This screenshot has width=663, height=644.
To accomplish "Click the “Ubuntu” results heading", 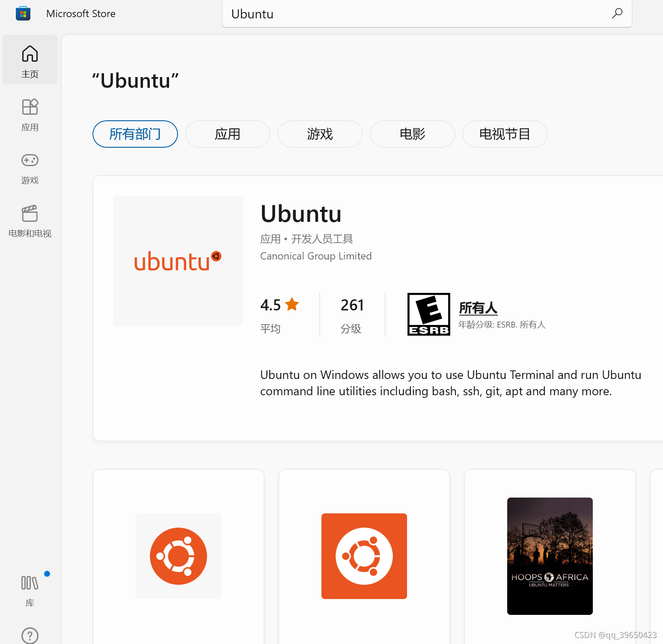I will (135, 81).
